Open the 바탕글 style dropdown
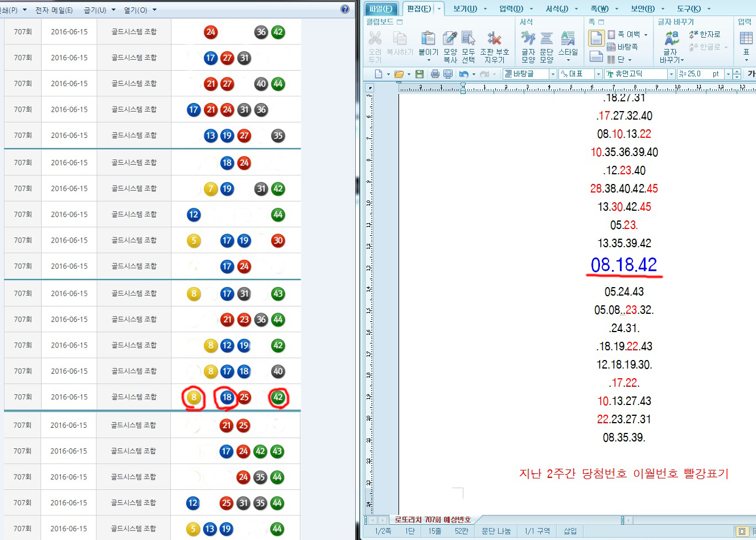This screenshot has width=756, height=540. [x=552, y=74]
